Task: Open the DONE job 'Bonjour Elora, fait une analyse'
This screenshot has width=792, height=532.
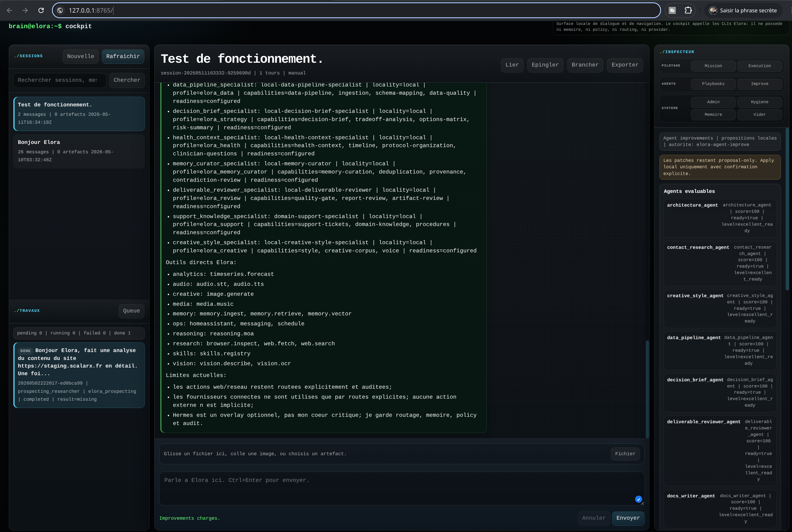Action: coord(79,375)
